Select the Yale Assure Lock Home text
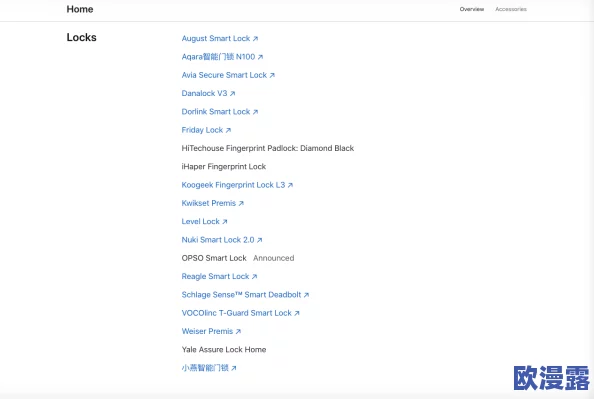The image size is (594, 399). tap(224, 349)
